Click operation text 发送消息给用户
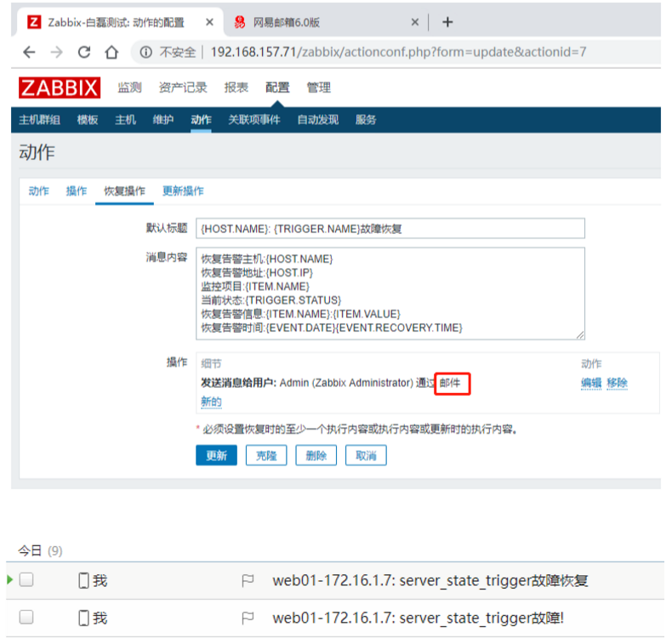Image resolution: width=672 pixels, height=644 pixels. (x=239, y=383)
